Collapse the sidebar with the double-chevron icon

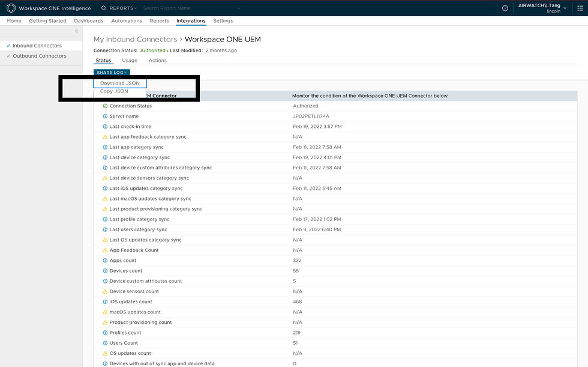pos(77,31)
